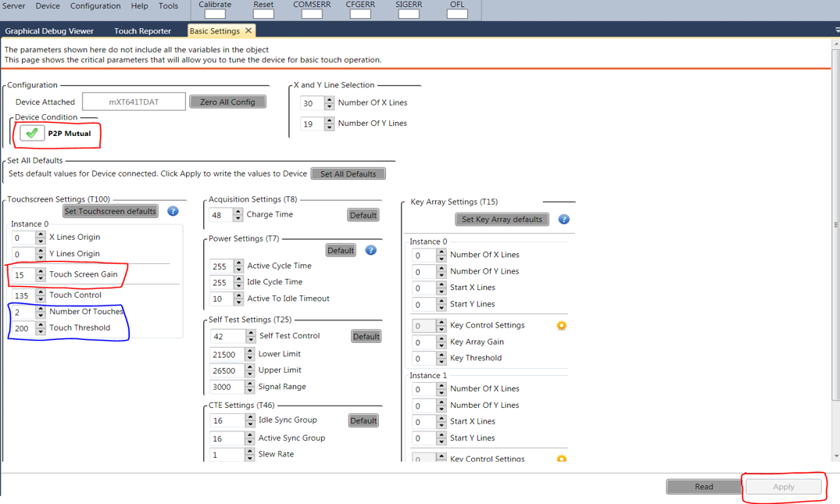840x504 pixels.
Task: Close the Basic Settings tab
Action: coord(248,31)
